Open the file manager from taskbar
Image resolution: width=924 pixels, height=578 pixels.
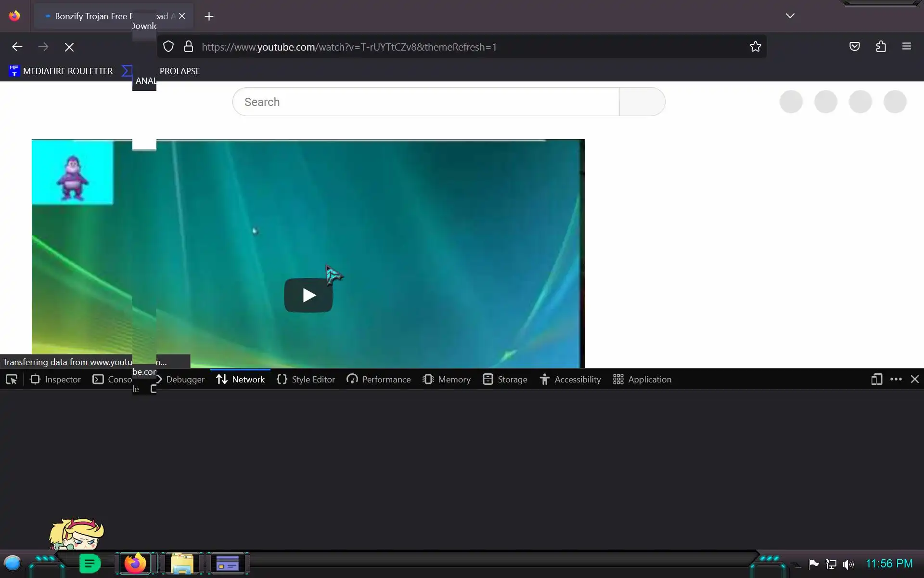point(182,563)
